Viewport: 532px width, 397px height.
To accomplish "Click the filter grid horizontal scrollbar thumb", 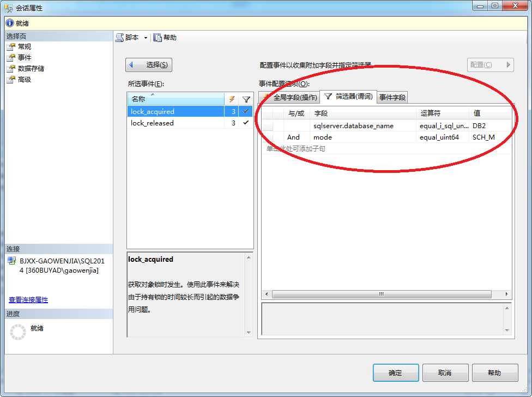I will click(x=382, y=294).
